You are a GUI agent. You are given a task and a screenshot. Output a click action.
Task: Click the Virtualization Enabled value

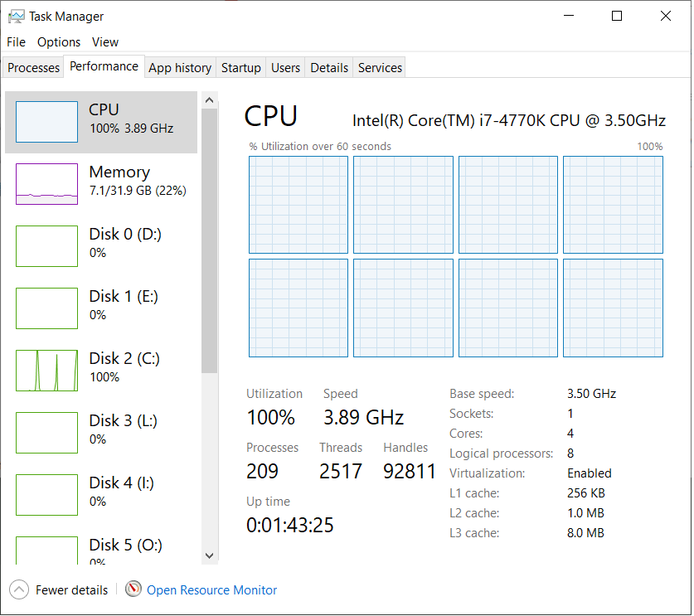click(591, 474)
